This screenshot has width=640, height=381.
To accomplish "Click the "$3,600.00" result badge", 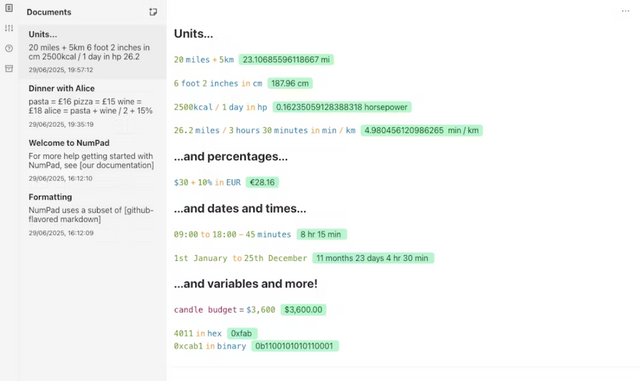I will click(x=303, y=310).
